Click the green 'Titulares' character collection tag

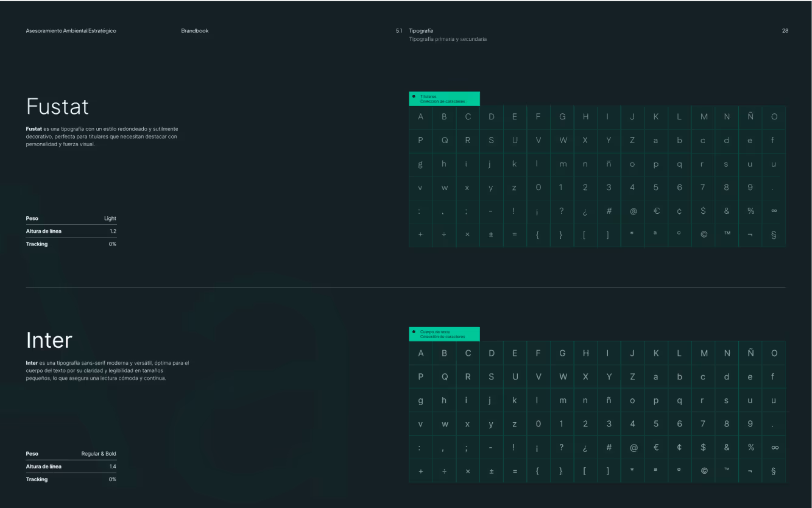point(444,99)
